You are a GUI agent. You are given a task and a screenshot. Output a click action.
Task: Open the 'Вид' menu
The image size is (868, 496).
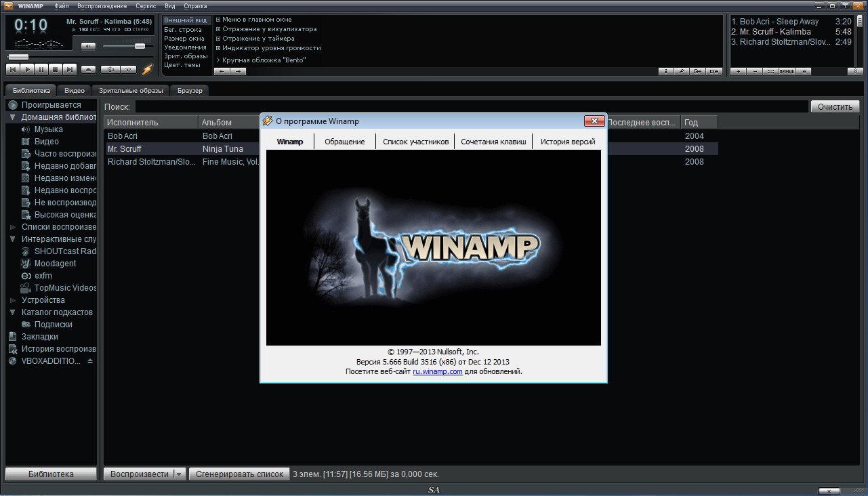coord(170,5)
